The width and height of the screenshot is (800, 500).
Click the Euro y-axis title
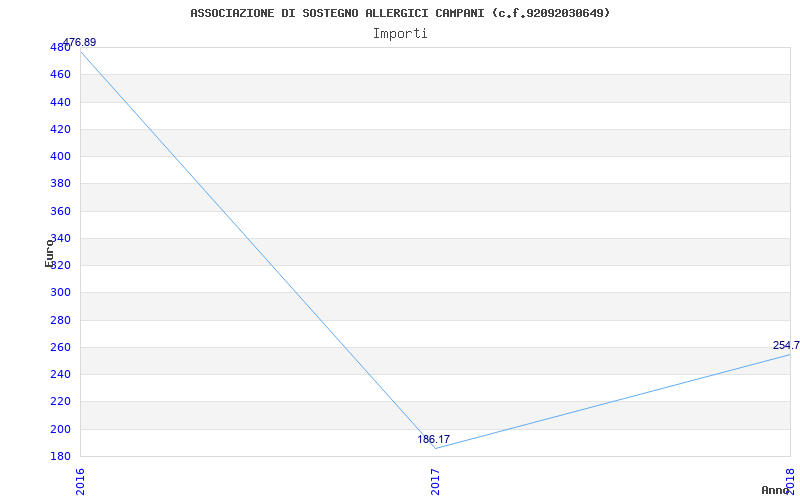pos(49,253)
